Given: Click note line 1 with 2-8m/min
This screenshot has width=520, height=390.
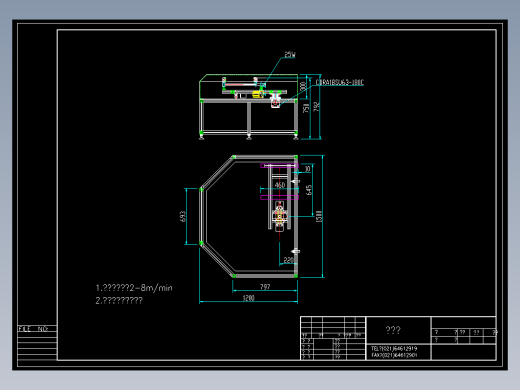Looking at the screenshot, I should coord(134,288).
